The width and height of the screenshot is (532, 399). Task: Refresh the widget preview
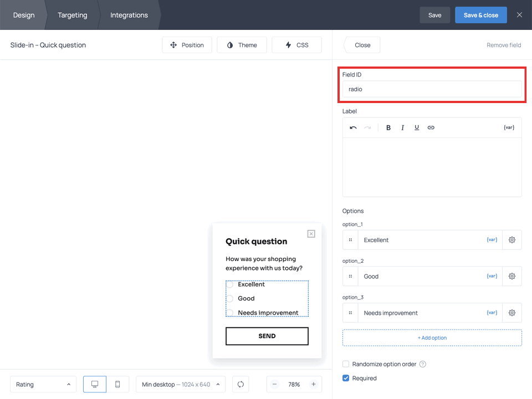(x=241, y=384)
